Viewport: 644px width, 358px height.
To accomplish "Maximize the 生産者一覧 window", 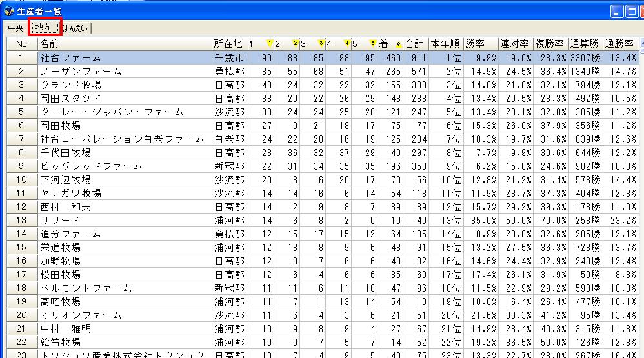I will 632,12.
